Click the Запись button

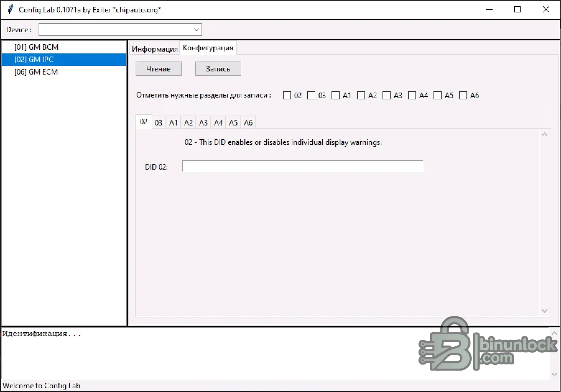coord(218,69)
